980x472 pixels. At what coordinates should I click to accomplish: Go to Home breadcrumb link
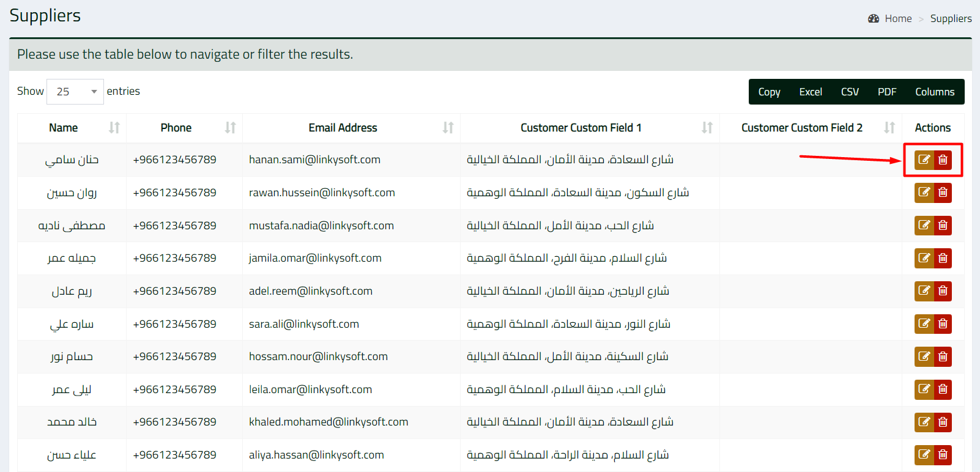point(898,18)
